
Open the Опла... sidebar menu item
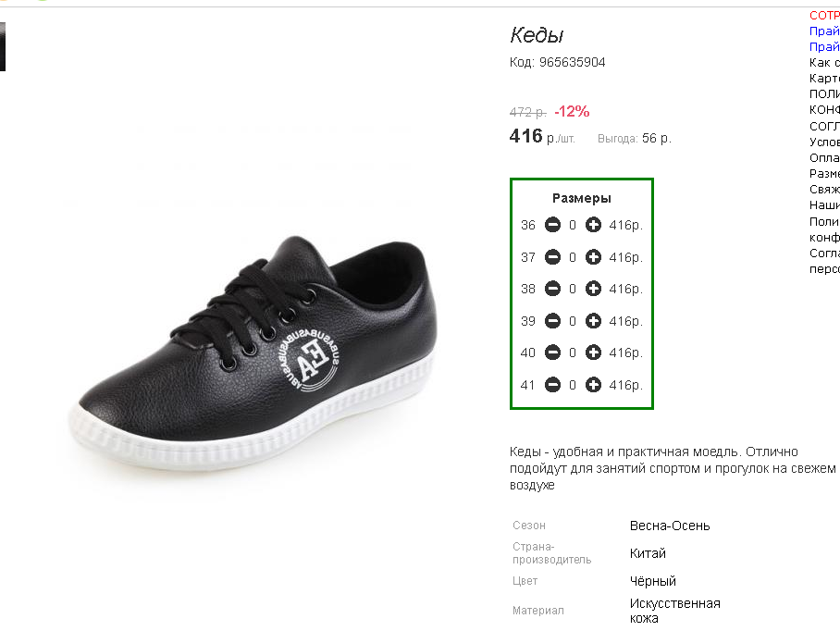point(824,157)
